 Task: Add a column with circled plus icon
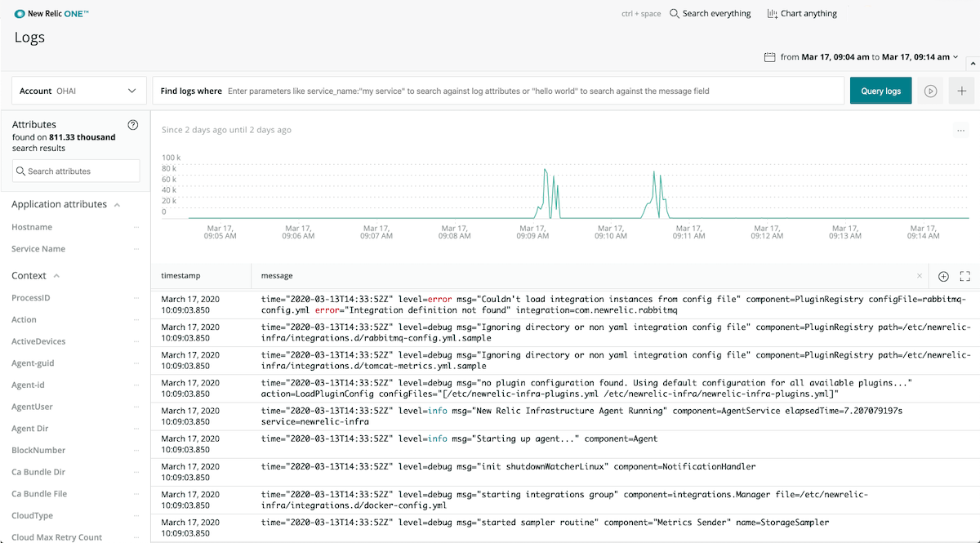click(943, 276)
